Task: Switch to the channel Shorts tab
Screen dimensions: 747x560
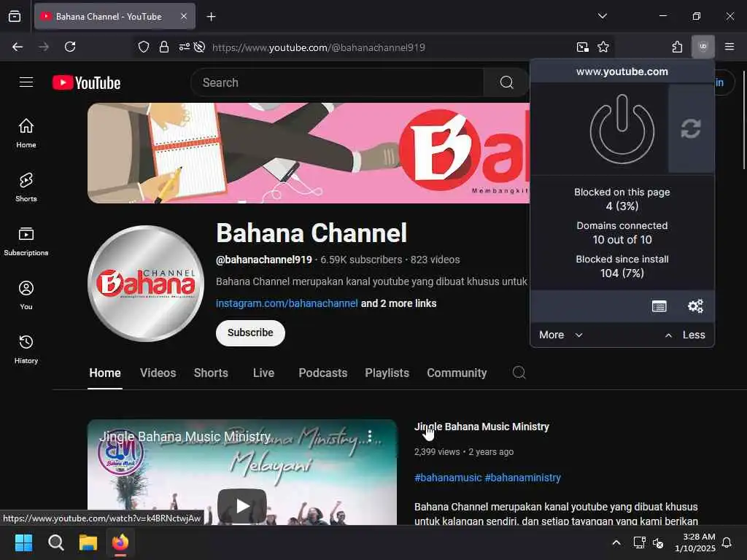Action: click(x=211, y=373)
